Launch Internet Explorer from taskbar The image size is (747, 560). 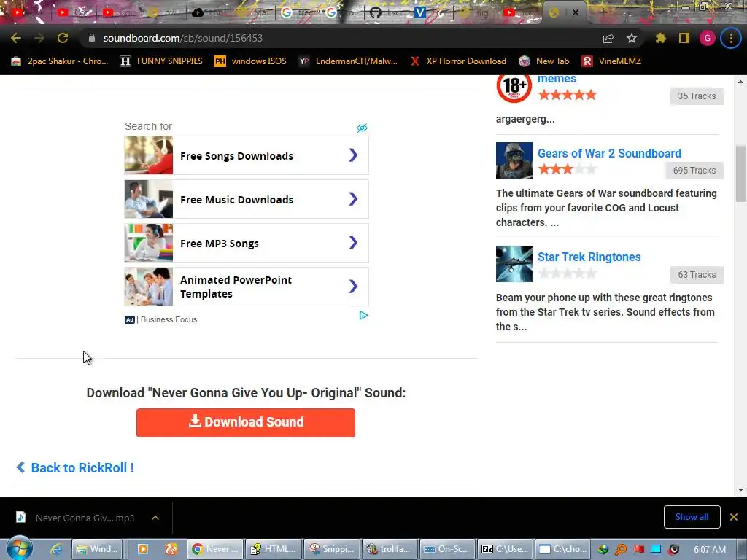[x=55, y=549]
